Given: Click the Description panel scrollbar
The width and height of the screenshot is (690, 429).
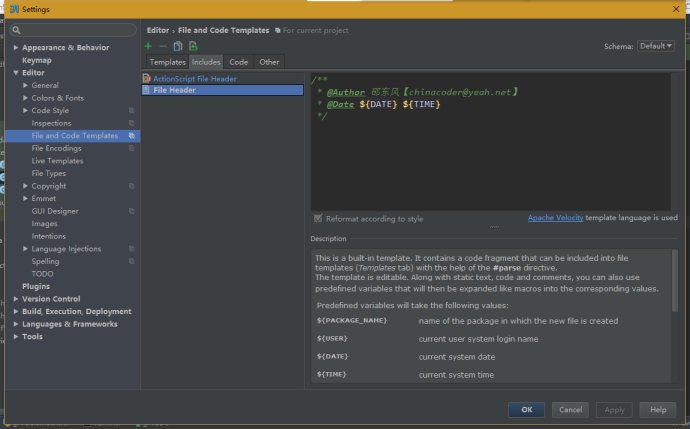Looking at the screenshot, I should tap(675, 281).
